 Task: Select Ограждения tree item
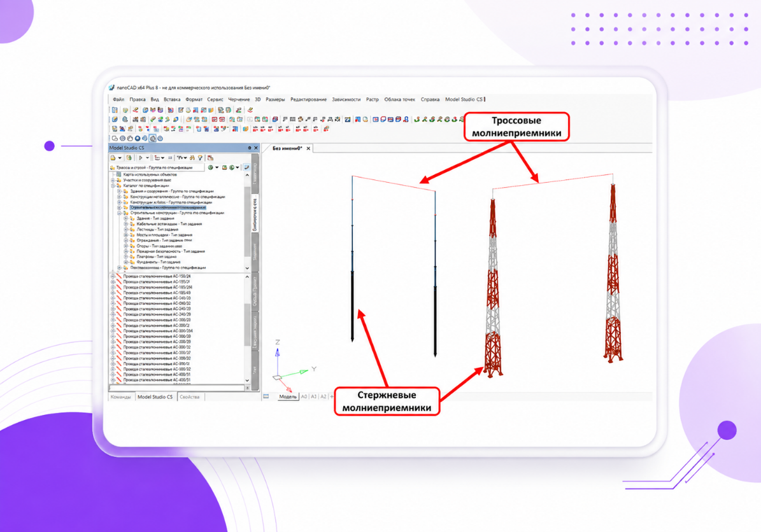pyautogui.click(x=164, y=240)
